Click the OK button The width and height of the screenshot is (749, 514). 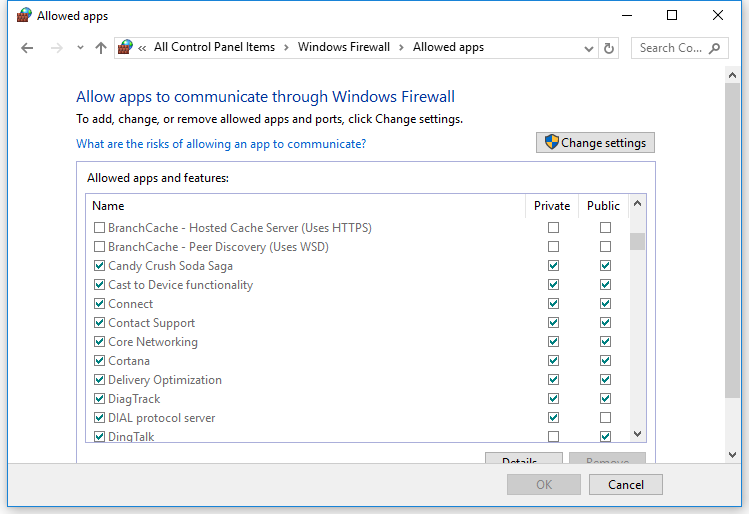click(544, 484)
